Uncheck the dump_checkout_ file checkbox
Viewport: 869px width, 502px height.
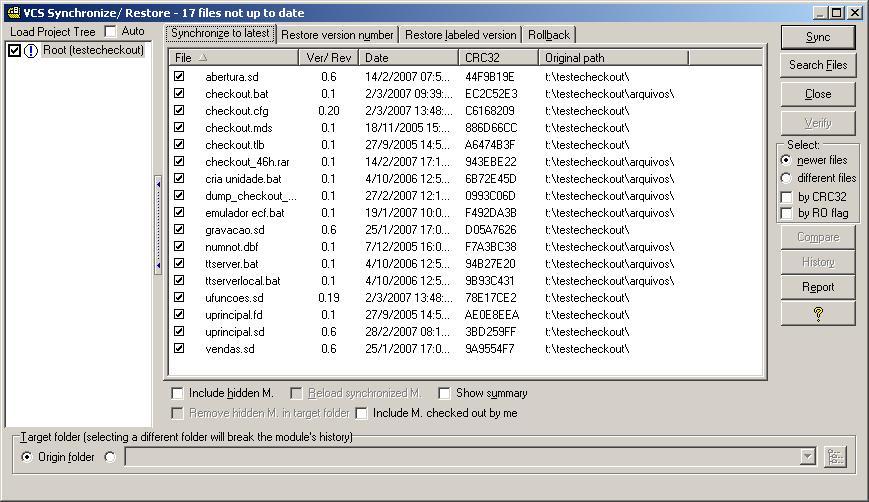pyautogui.click(x=179, y=195)
